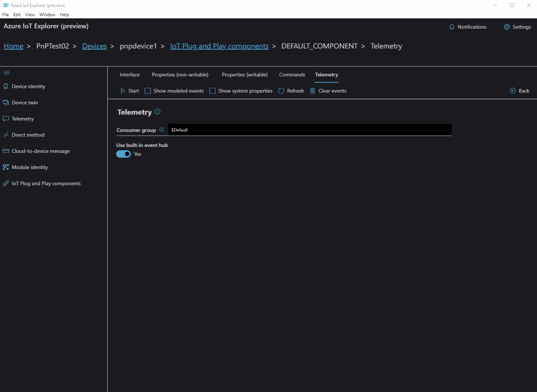Go to Home breadcrumb link

click(14, 46)
